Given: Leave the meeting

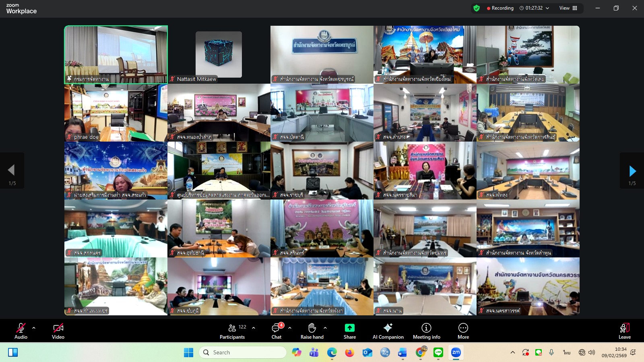Looking at the screenshot, I should (x=624, y=331).
